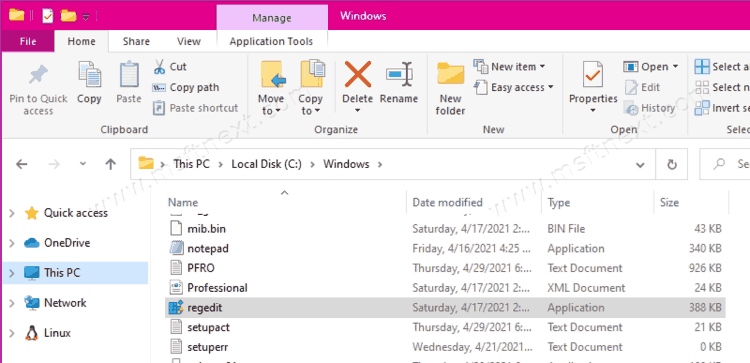Go back with the left arrow
This screenshot has height=363, width=750.
(22, 165)
